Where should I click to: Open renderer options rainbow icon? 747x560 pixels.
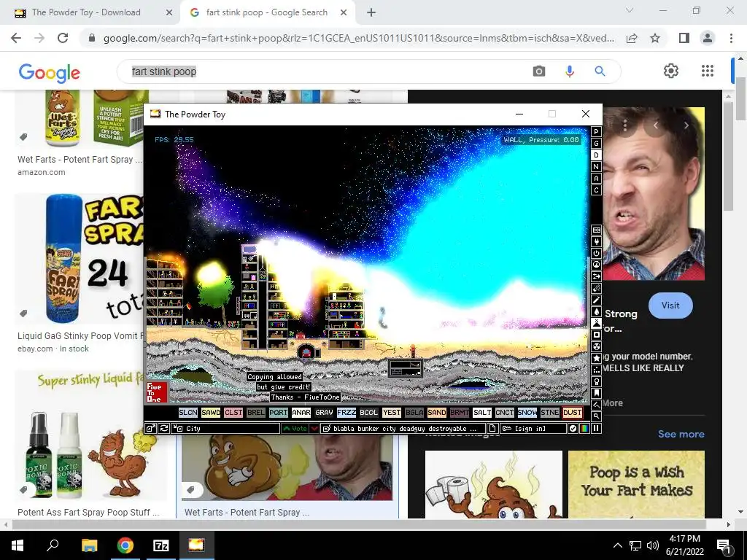point(584,429)
